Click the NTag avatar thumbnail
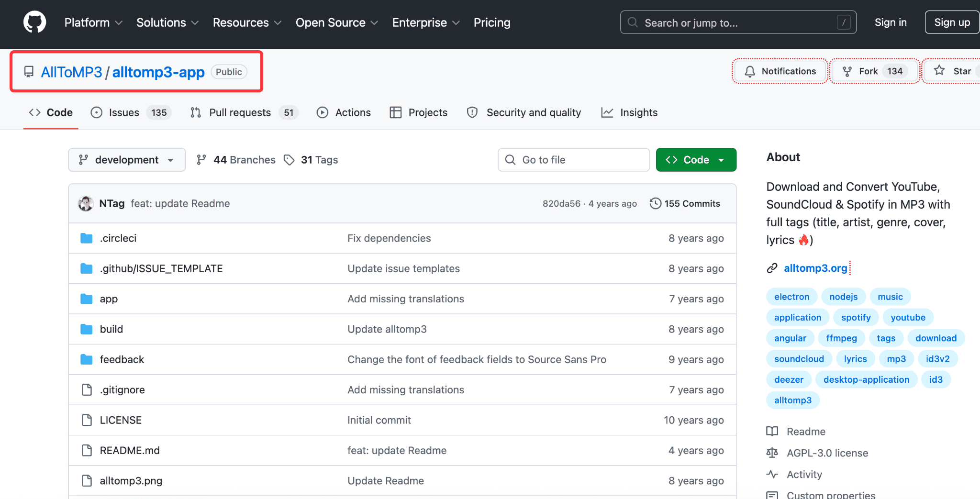 (86, 203)
